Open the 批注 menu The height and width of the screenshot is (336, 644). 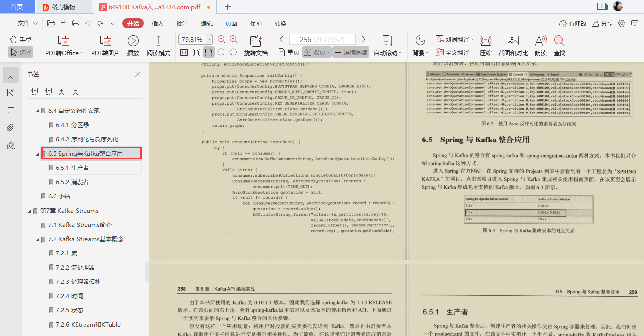tap(182, 23)
